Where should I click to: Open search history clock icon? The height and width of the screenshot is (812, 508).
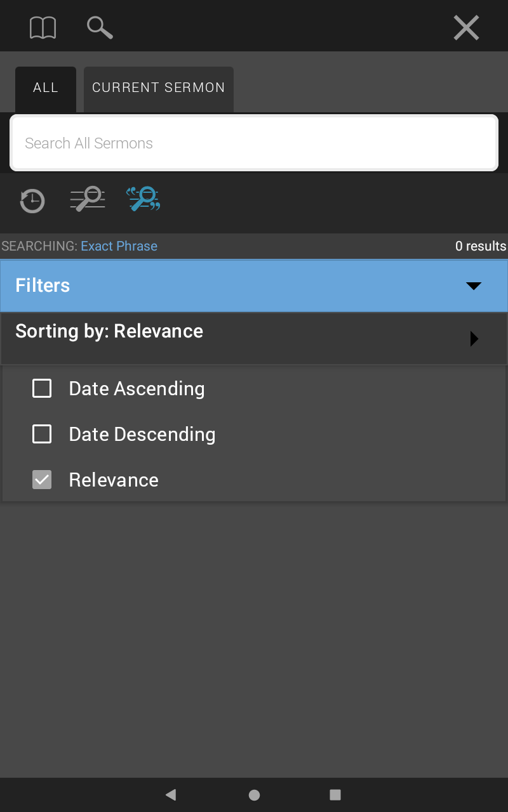coord(32,200)
